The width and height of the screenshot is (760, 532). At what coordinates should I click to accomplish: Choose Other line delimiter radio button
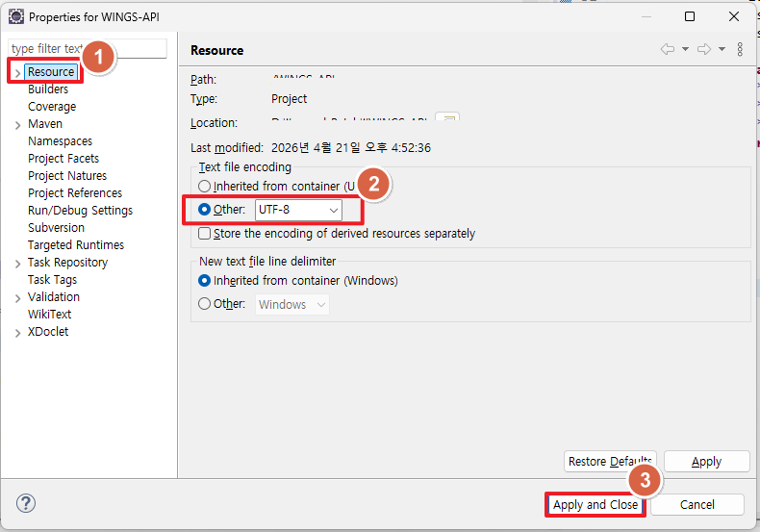coord(204,305)
